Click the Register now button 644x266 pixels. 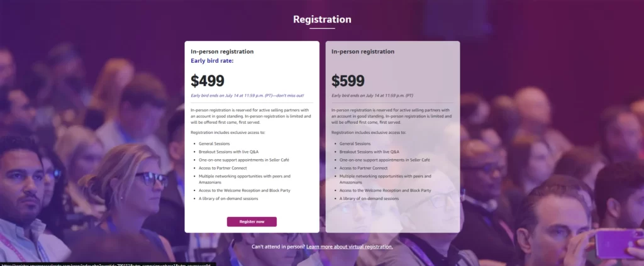[x=252, y=221]
